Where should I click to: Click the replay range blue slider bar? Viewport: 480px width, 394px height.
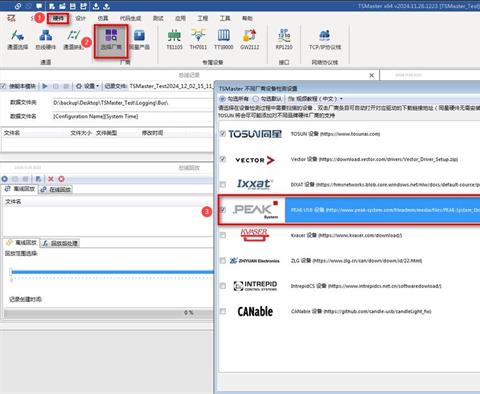[112, 272]
